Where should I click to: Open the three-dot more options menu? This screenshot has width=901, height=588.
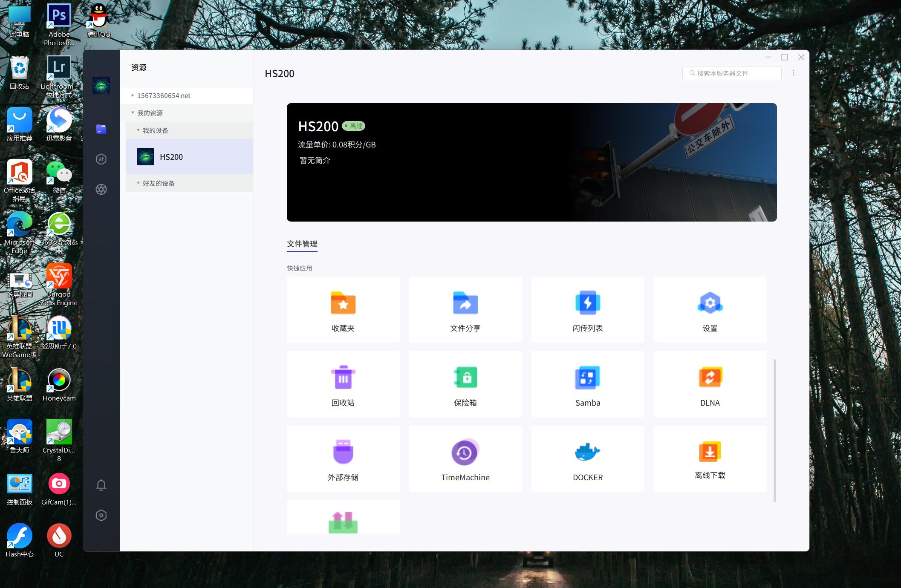(x=794, y=73)
